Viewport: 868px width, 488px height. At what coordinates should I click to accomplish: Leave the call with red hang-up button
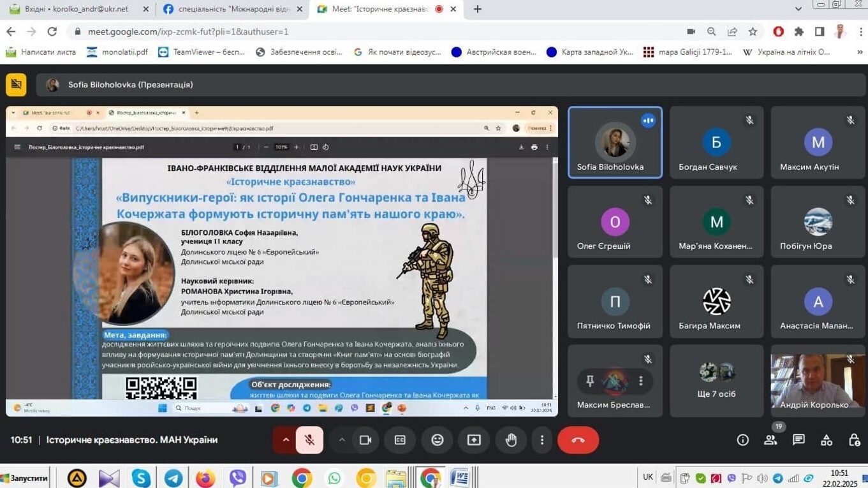[x=578, y=440]
